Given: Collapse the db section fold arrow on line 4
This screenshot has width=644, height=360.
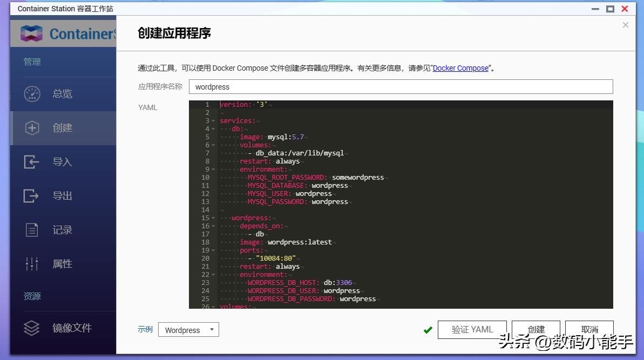Looking at the screenshot, I should pyautogui.click(x=213, y=129).
